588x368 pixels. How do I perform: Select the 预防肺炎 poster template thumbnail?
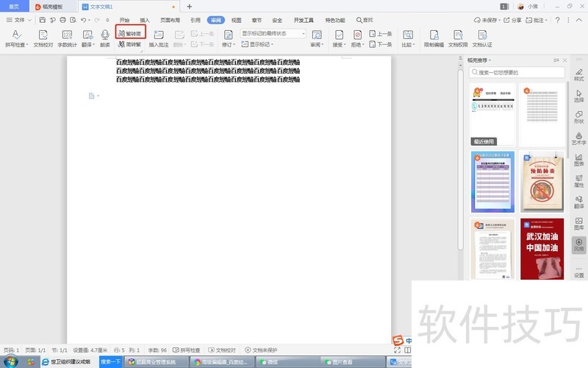(x=542, y=182)
